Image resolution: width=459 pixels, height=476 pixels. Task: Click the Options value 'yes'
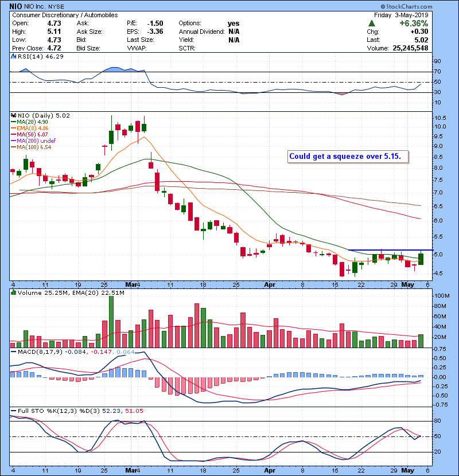click(234, 24)
